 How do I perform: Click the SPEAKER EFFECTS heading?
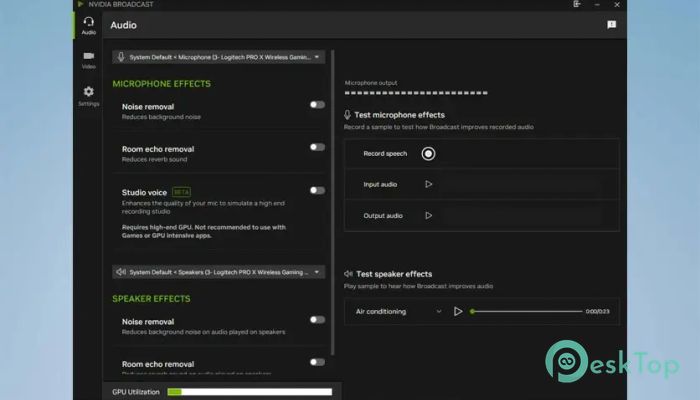click(151, 299)
